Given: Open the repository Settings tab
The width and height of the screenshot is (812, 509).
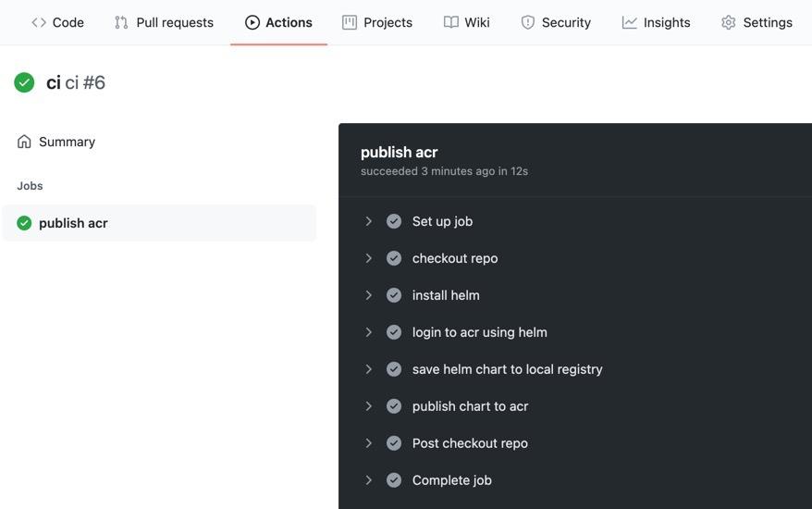Looking at the screenshot, I should point(757,22).
